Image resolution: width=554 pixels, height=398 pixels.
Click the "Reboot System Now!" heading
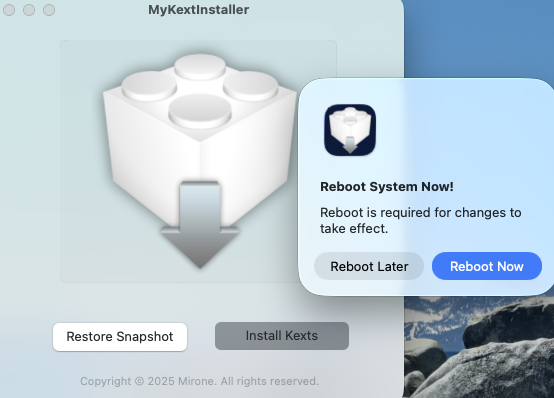click(x=387, y=187)
